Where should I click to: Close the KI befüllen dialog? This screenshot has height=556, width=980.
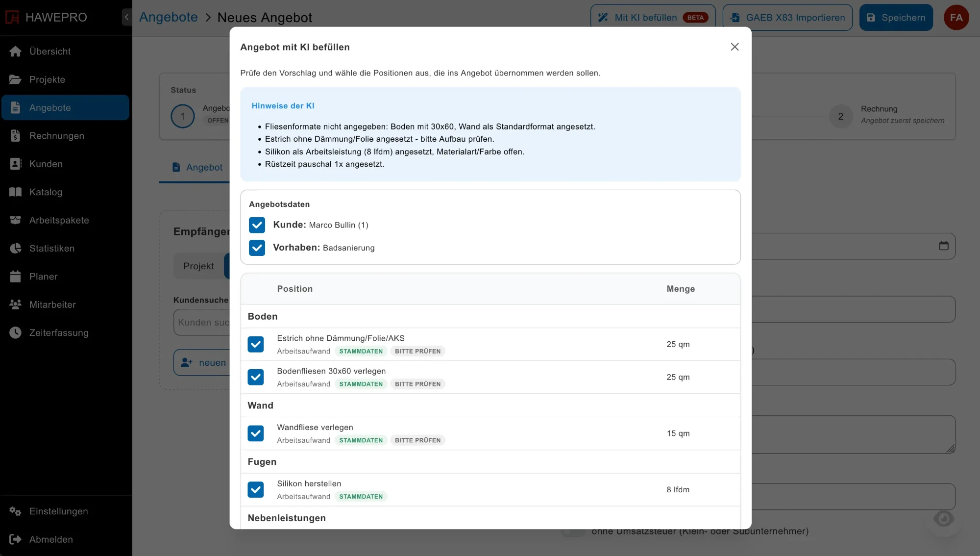735,47
